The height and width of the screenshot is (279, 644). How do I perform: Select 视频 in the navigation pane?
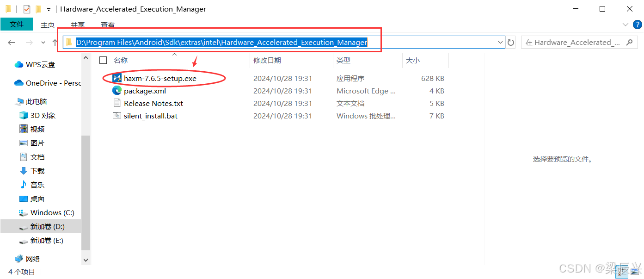click(37, 129)
